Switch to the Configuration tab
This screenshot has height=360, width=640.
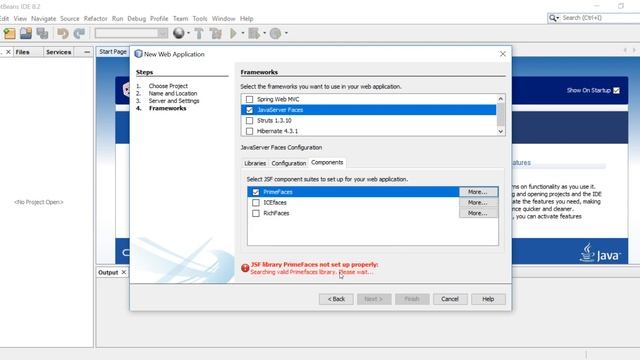click(289, 163)
